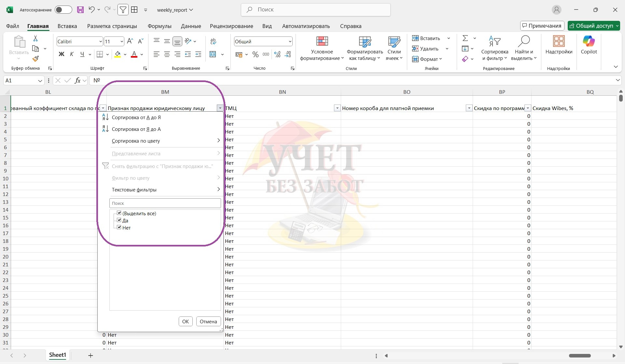Click the filter Поиск input field
This screenshot has height=364, width=625.
[x=165, y=203]
